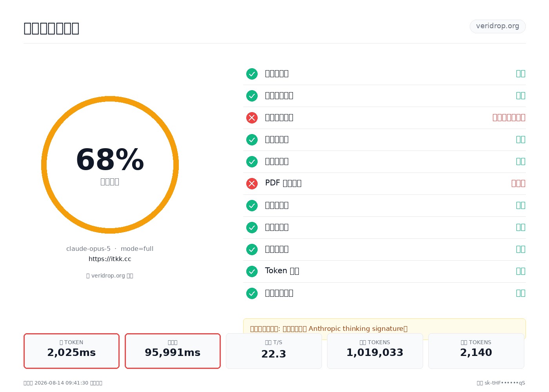Click the red status text in PDF row
Screen dimensions: 549x392
518,183
